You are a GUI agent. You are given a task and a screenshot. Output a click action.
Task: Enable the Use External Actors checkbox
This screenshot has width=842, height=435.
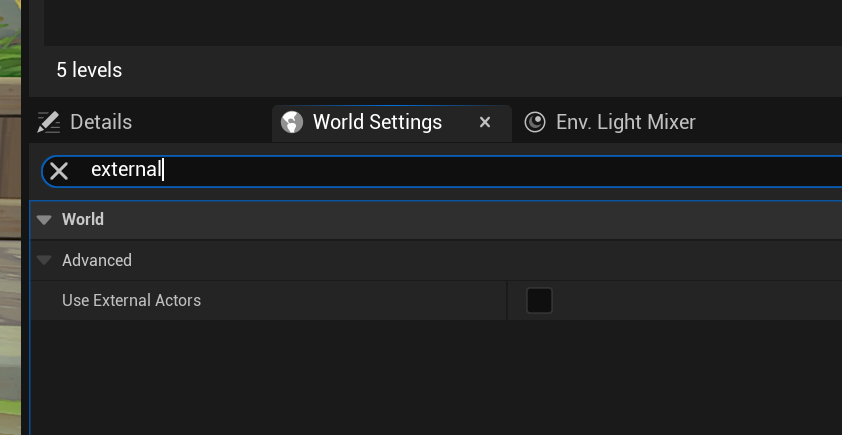(x=539, y=300)
